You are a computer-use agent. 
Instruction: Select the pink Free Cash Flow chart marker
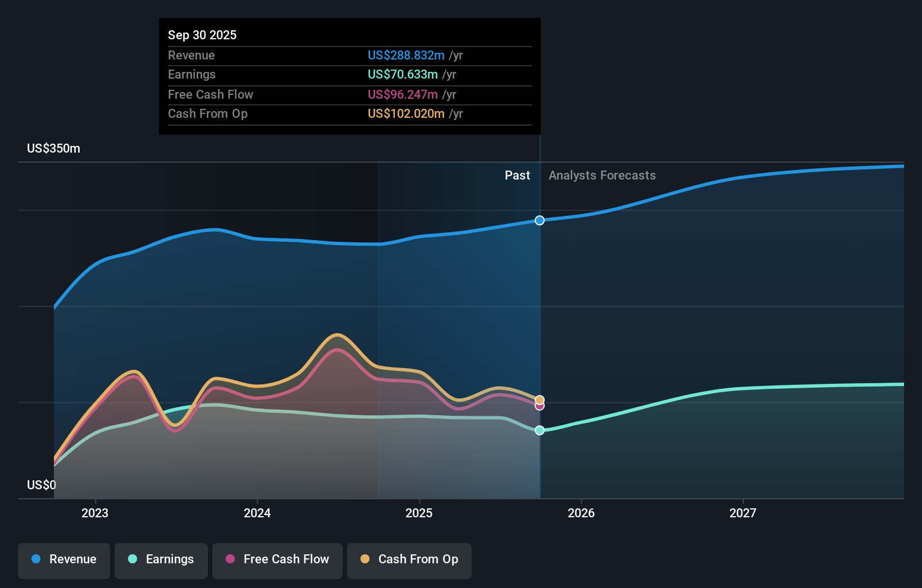[x=540, y=406]
